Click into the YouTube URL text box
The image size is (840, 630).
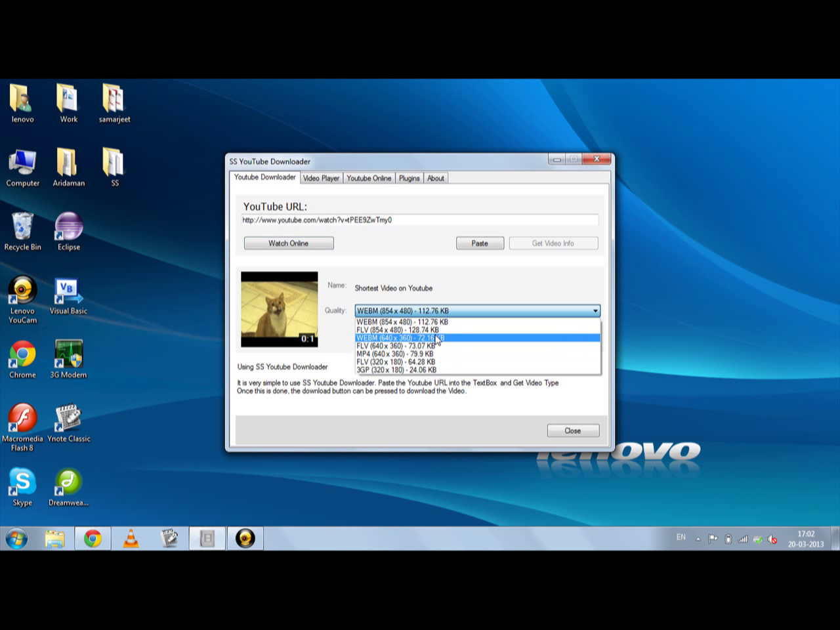419,220
